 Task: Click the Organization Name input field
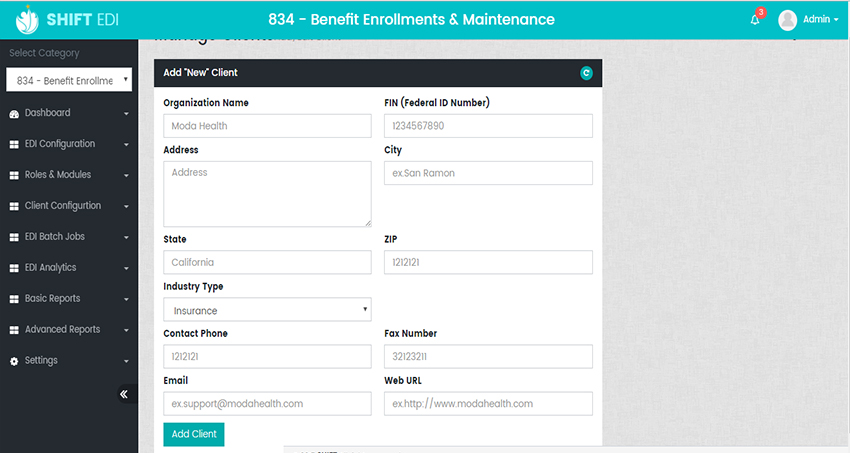pos(267,126)
